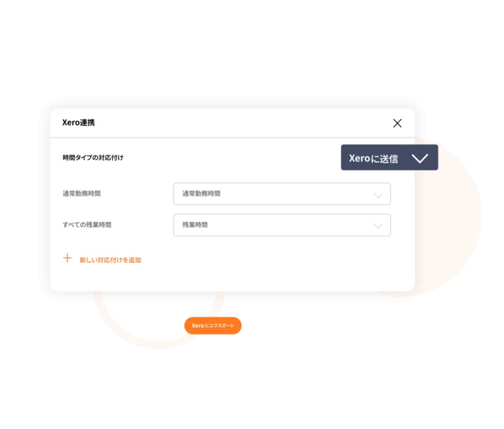
Task: Click the 通常勤務時間 row label on left
Action: coord(81,193)
